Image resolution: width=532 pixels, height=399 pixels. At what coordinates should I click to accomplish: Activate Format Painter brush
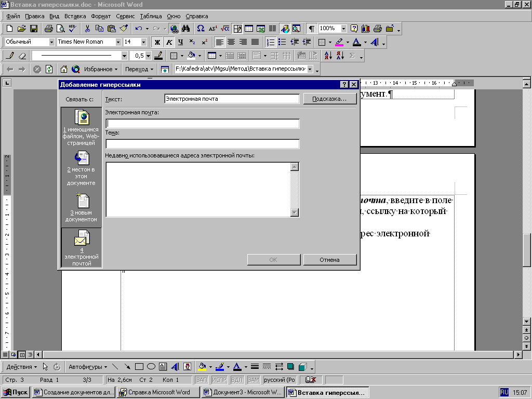tap(124, 29)
